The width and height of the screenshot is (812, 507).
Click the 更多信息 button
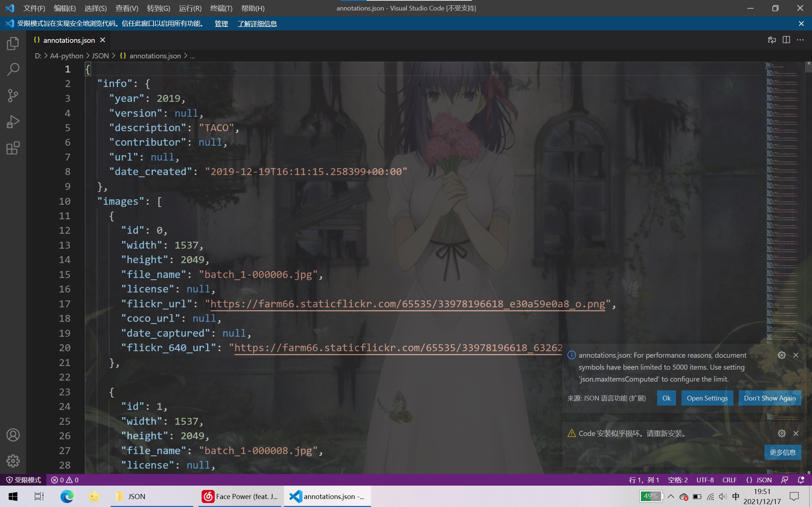click(x=783, y=452)
